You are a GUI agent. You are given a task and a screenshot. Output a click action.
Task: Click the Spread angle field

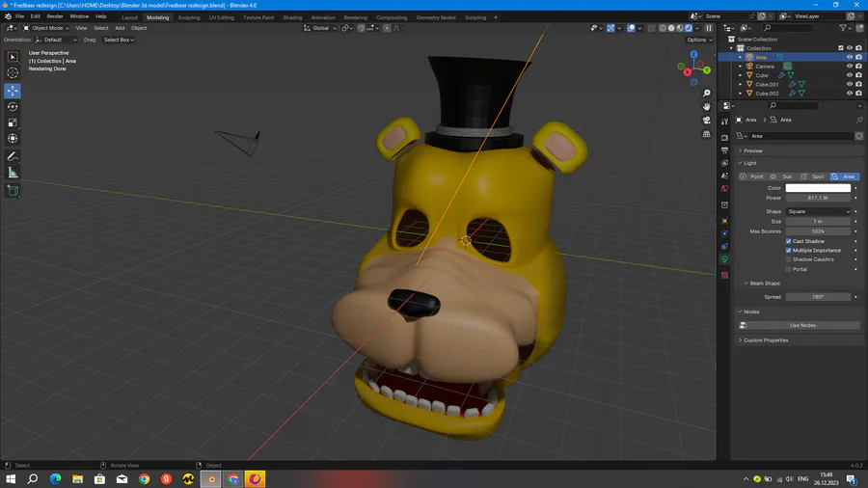tap(818, 297)
